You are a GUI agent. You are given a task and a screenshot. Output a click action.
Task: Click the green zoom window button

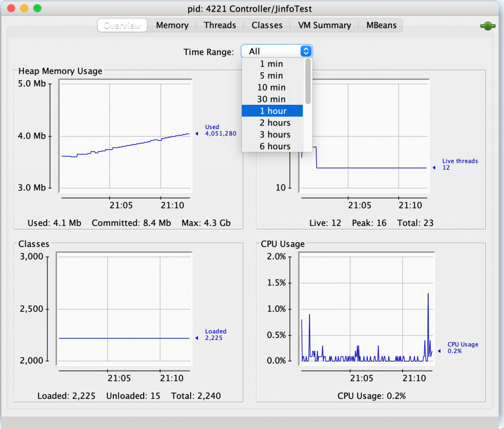tap(37, 8)
